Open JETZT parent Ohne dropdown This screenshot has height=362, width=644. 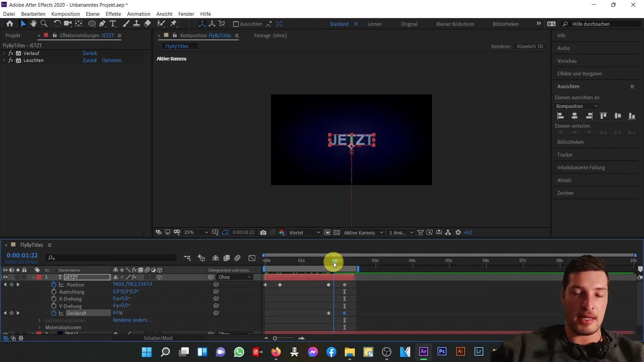tap(234, 277)
